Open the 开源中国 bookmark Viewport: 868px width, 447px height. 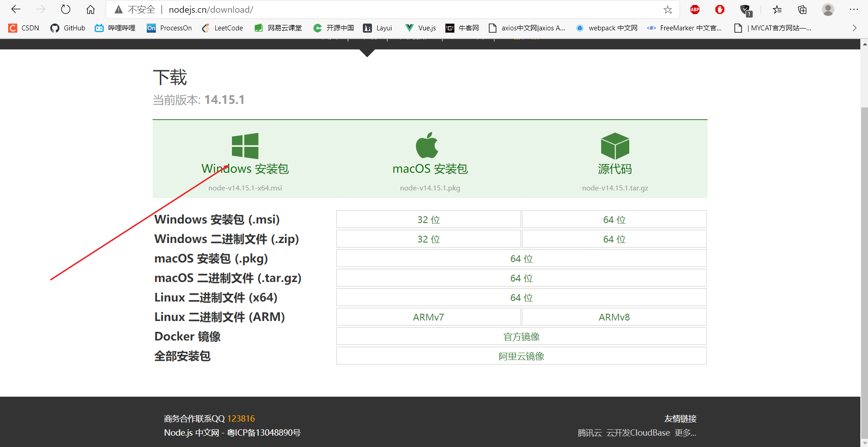pos(333,28)
